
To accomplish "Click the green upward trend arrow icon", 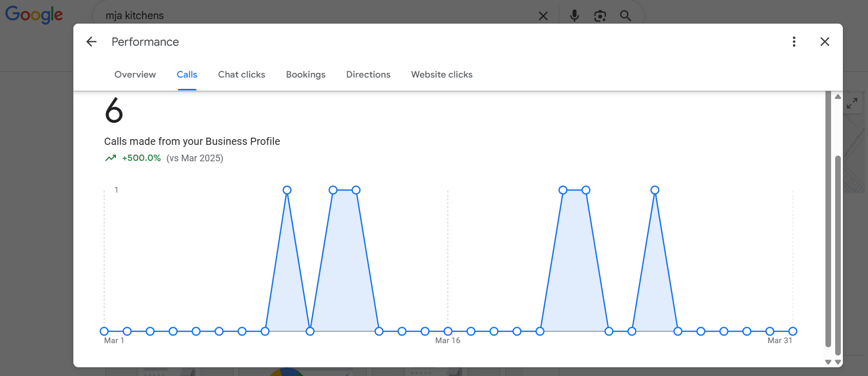I will pos(110,158).
